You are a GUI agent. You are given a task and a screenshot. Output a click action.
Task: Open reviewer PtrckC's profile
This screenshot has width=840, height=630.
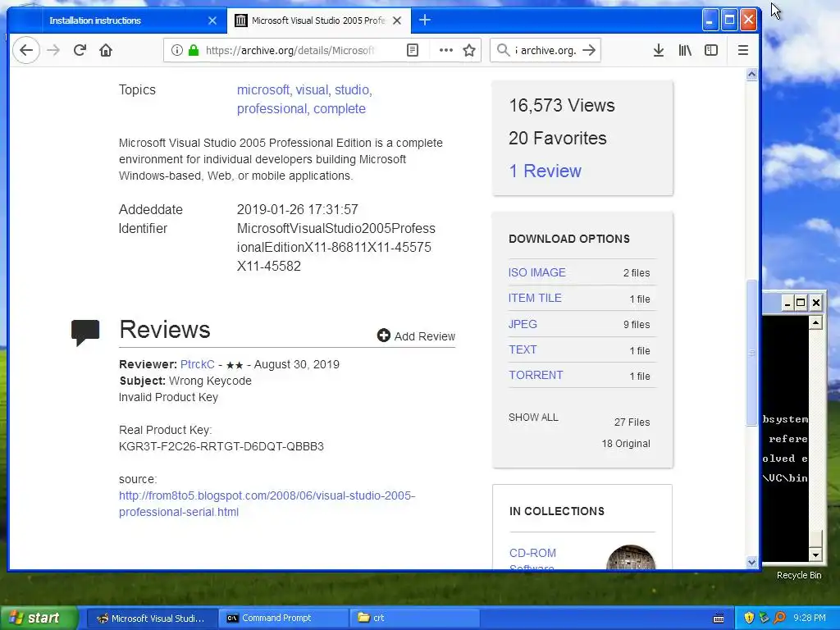(x=197, y=364)
